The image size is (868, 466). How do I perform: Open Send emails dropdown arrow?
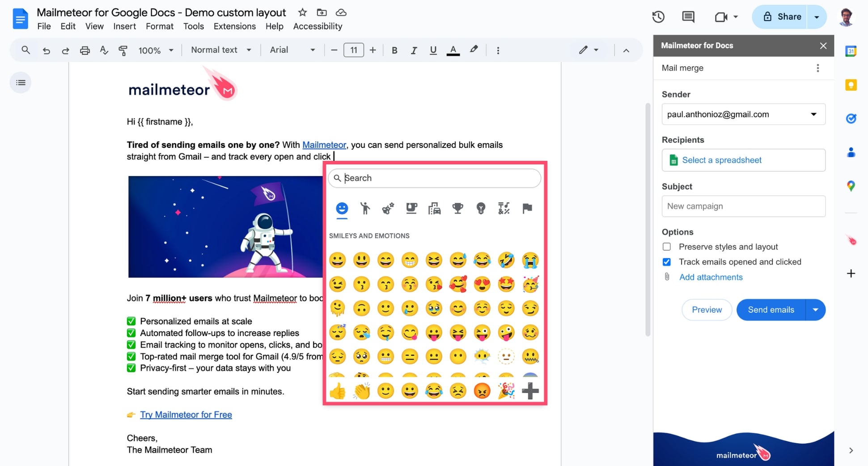click(x=815, y=310)
